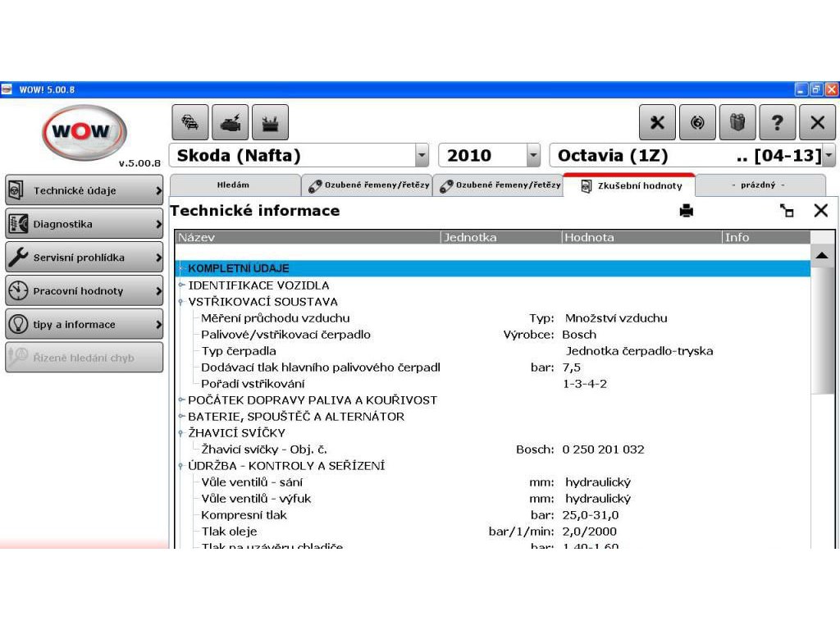Open help with the question mark button
The image size is (840, 630).
coord(778,123)
